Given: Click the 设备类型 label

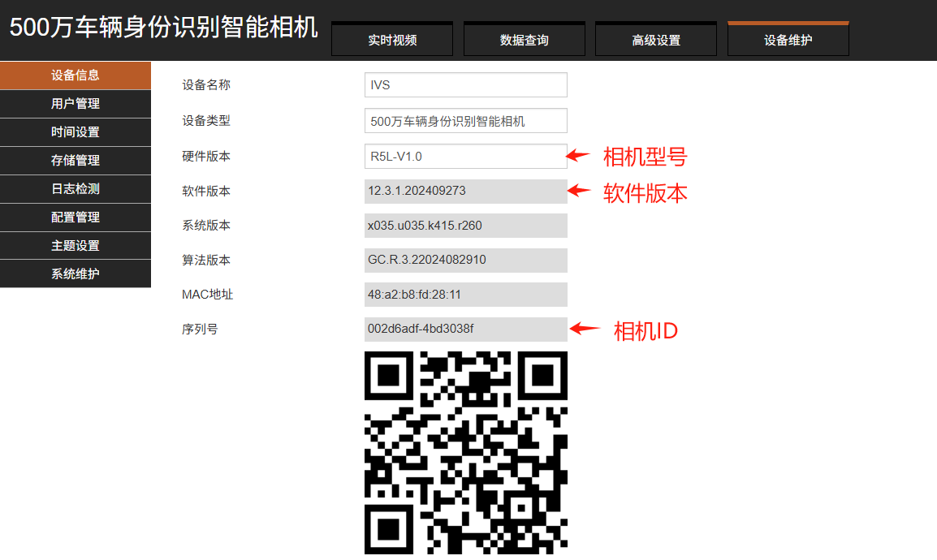Looking at the screenshot, I should (206, 121).
